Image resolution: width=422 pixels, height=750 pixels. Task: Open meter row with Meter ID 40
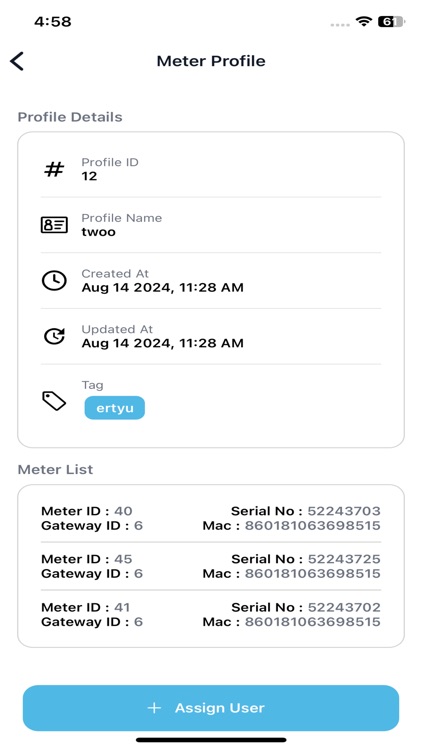click(x=211, y=518)
